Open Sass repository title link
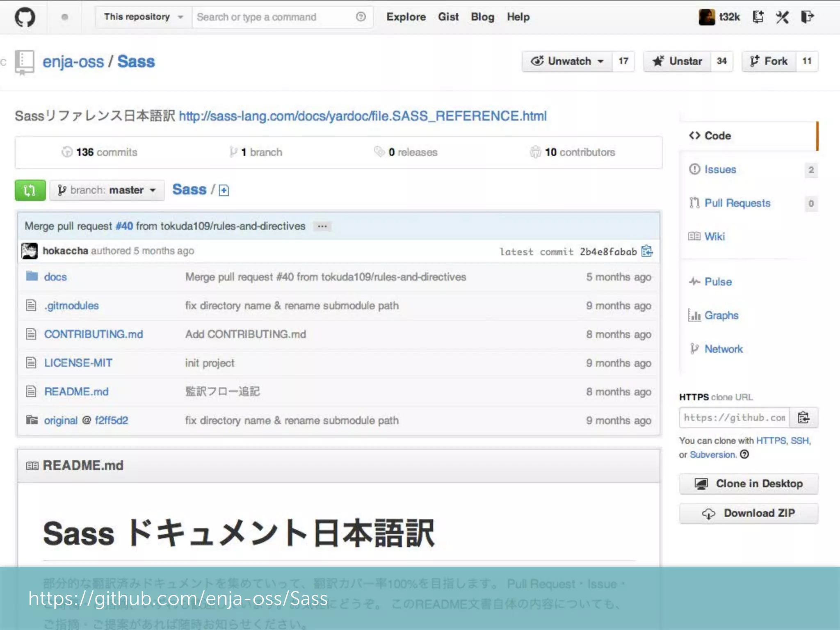This screenshot has width=840, height=630. coord(136,62)
